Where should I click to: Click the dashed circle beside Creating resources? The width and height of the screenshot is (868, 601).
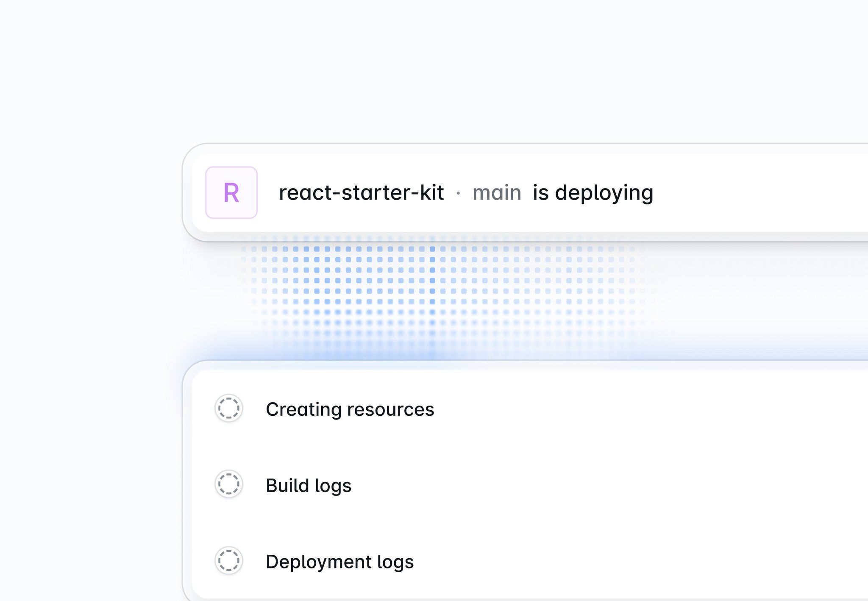pos(229,408)
